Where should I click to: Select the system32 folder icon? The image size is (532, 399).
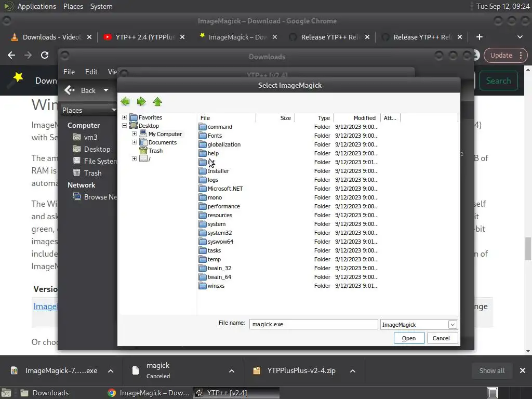[203, 233]
